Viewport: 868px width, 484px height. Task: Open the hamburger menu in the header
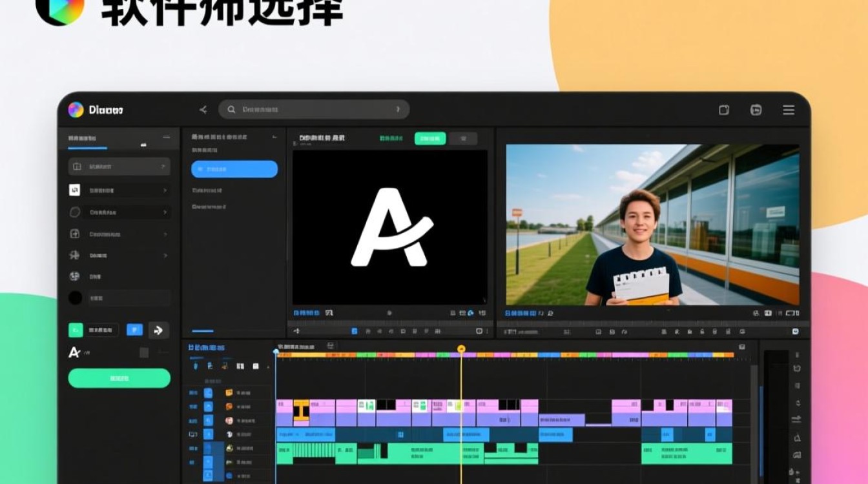[x=789, y=110]
